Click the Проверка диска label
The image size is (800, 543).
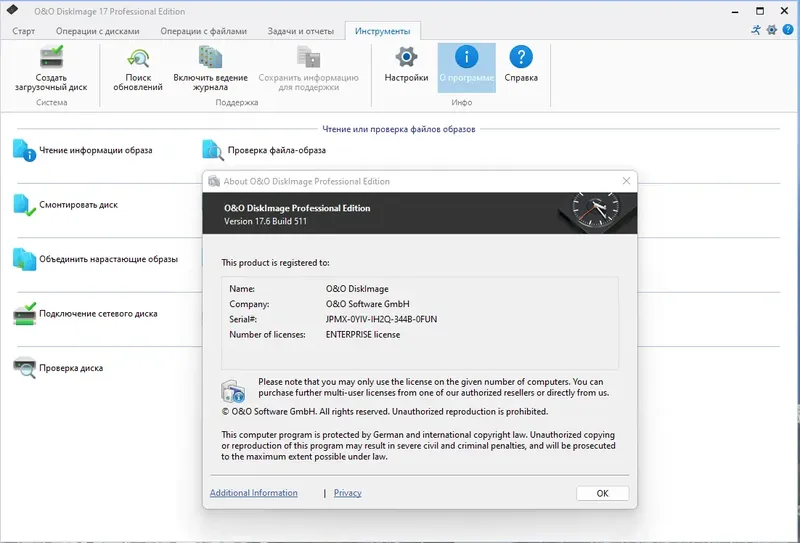coord(71,368)
